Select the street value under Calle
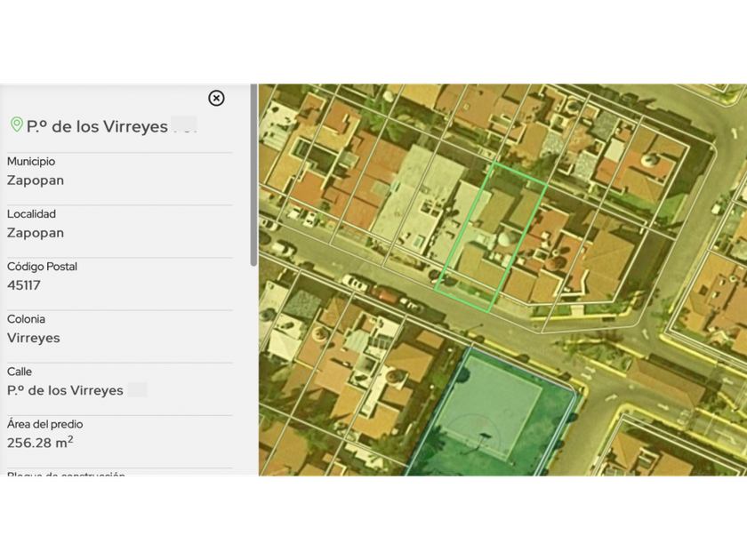Image resolution: width=747 pixels, height=560 pixels. 65,390
